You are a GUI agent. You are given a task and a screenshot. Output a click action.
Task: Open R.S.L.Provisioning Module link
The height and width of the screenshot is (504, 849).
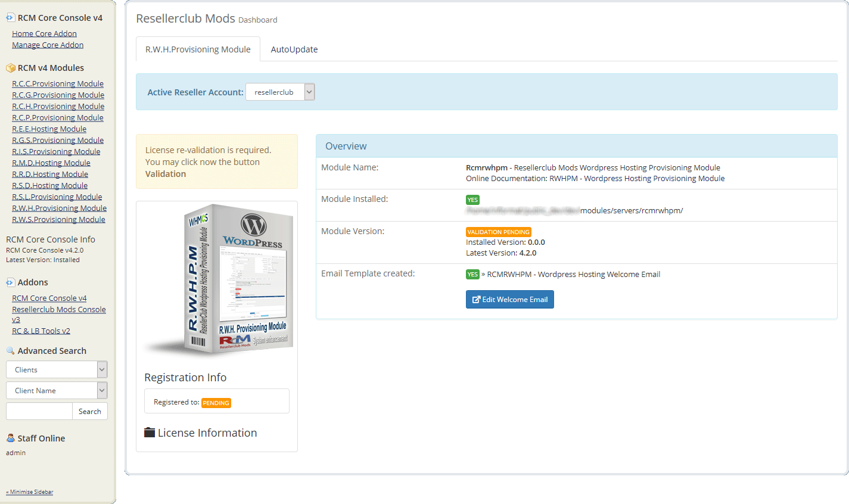[x=57, y=197]
